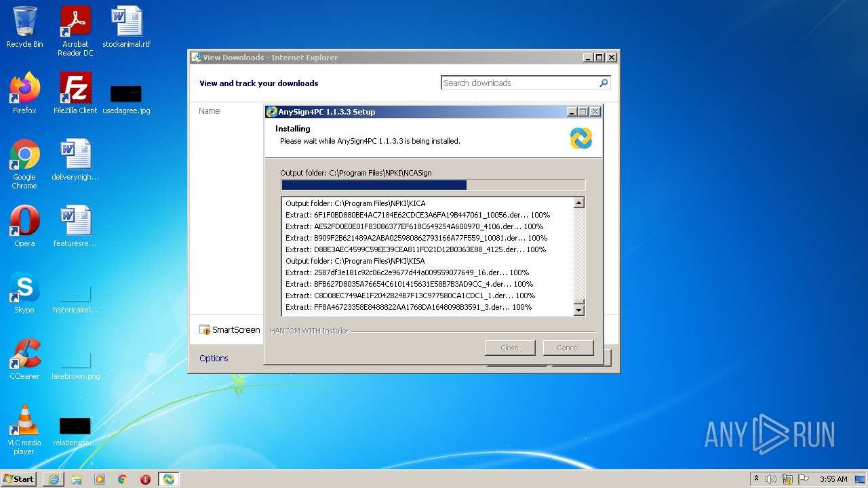This screenshot has height=488, width=868.
Task: Select the 6F1F0BD880BE4AC7184E62CDCE3A6FA19B447061_10056.der log line
Action: 418,215
